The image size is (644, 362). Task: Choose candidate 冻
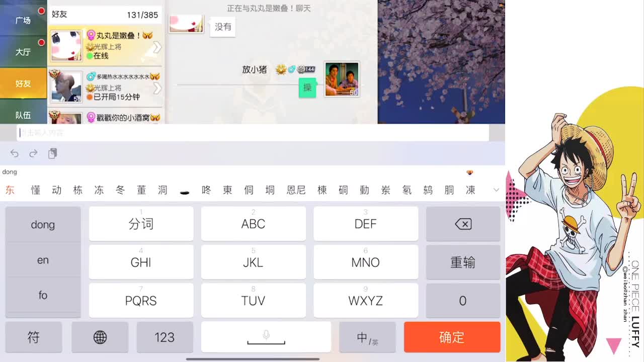pyautogui.click(x=99, y=190)
